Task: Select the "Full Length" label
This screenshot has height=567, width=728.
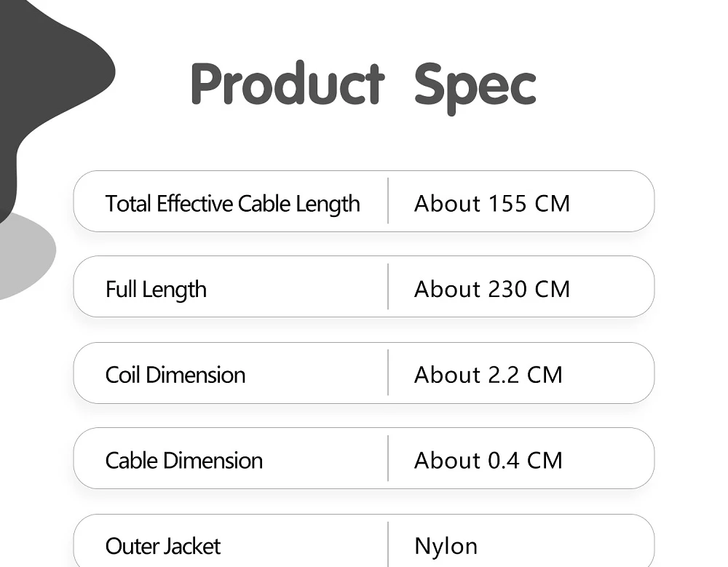Action: tap(156, 290)
